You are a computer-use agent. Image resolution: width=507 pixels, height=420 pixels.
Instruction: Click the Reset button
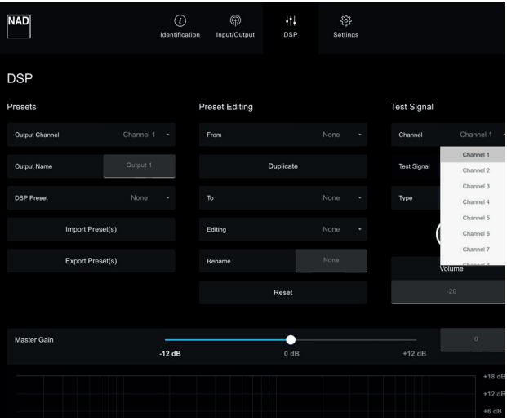pyautogui.click(x=282, y=292)
